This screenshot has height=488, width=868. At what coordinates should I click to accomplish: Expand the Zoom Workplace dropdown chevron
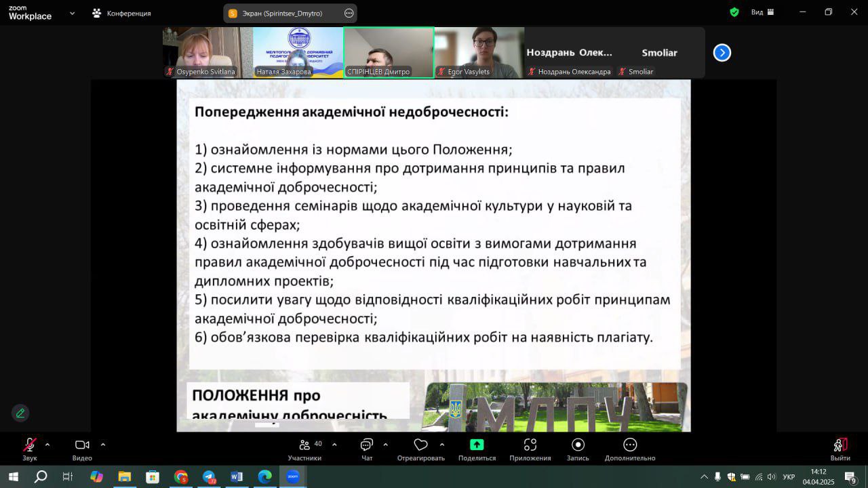[x=72, y=13]
